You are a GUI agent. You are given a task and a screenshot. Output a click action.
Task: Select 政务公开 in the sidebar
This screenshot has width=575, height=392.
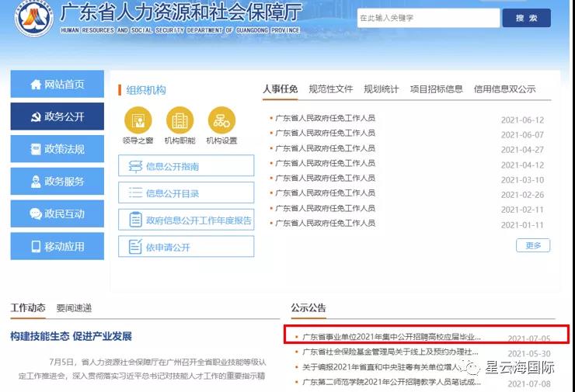pyautogui.click(x=57, y=116)
